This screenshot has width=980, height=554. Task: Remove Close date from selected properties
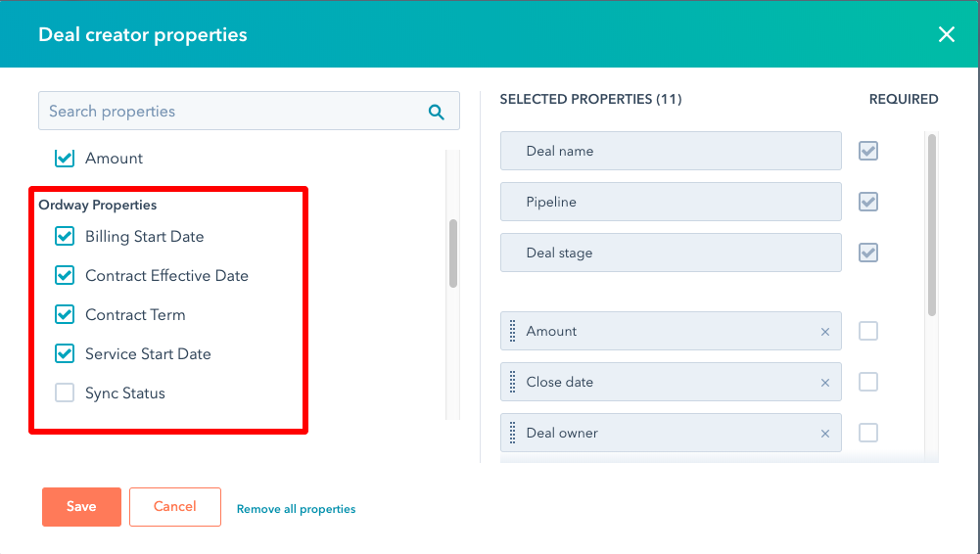825,383
